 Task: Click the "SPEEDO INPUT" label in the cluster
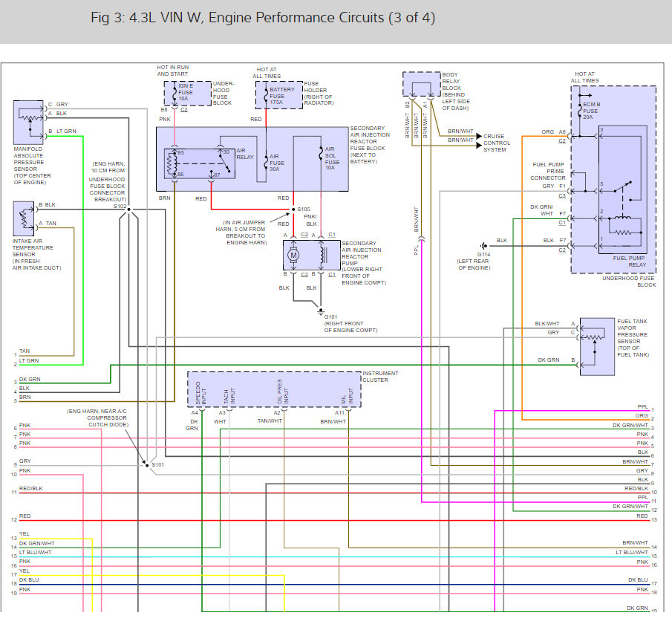[x=201, y=393]
